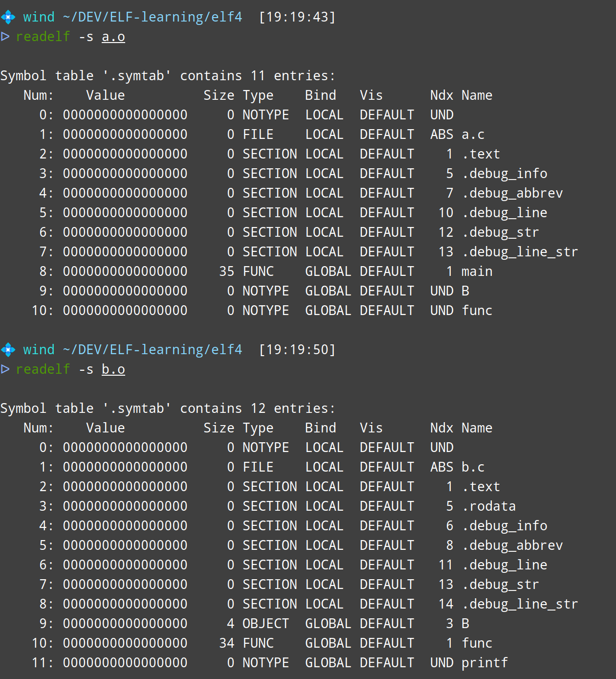The height and width of the screenshot is (679, 616).
Task: Click the 'a.c' file symbol name
Action: pyautogui.click(x=473, y=135)
